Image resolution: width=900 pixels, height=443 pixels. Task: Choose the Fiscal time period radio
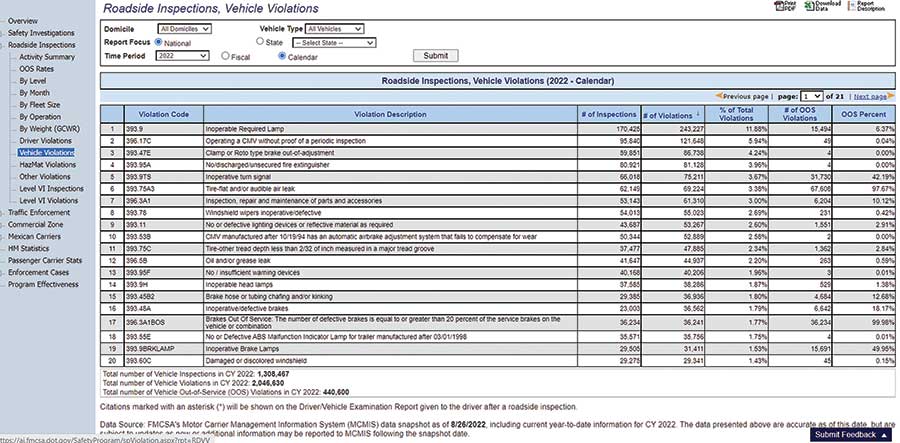pyautogui.click(x=225, y=57)
